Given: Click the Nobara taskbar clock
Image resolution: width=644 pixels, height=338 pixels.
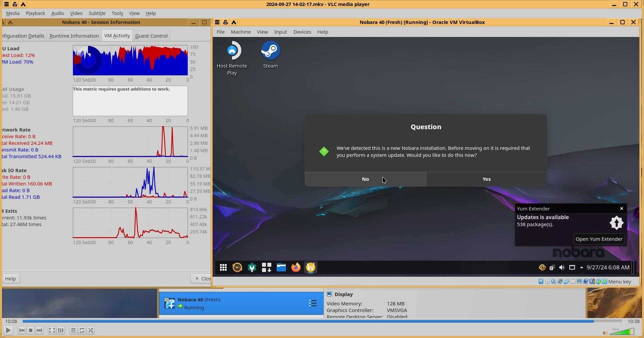Looking at the screenshot, I should pos(608,267).
